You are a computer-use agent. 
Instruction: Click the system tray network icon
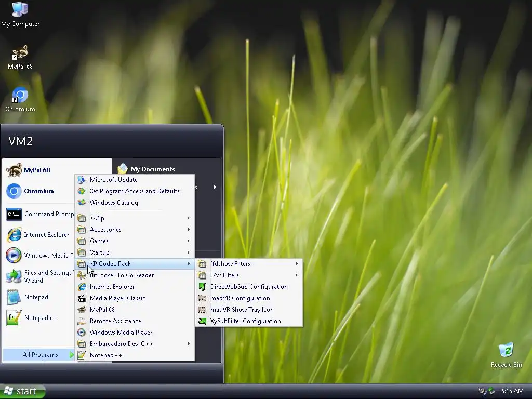[x=491, y=391]
